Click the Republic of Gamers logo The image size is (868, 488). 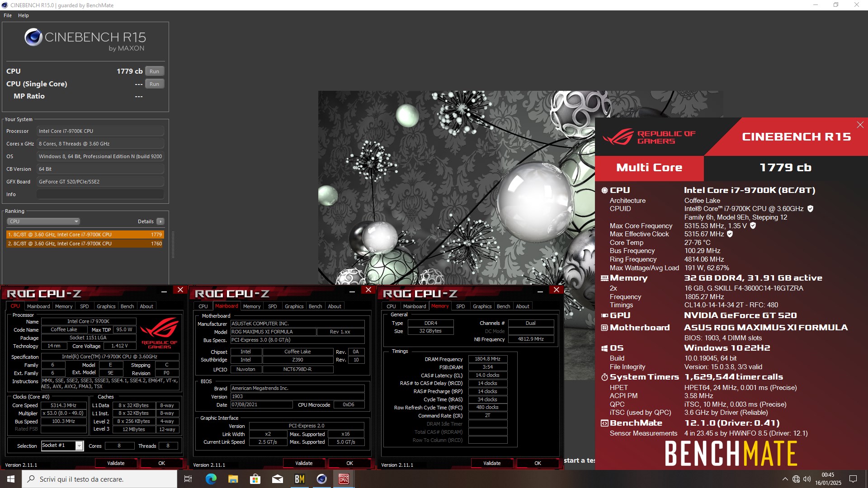[x=649, y=137]
